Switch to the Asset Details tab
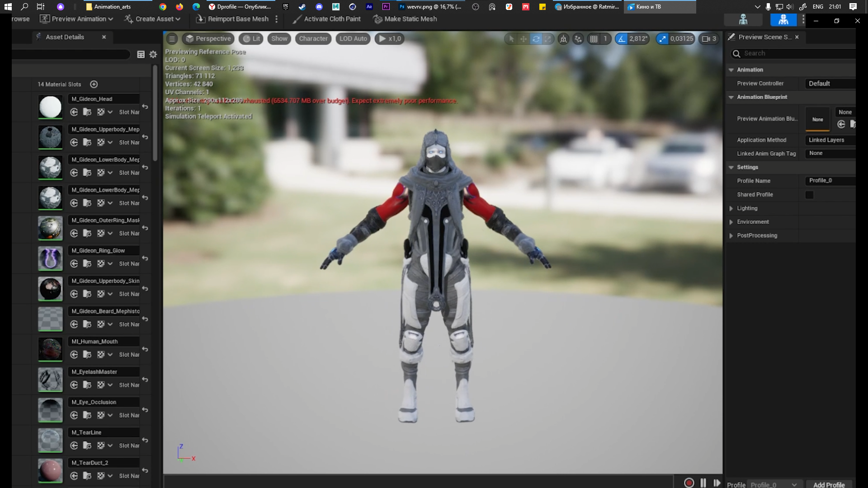This screenshot has width=868, height=488. click(x=65, y=37)
